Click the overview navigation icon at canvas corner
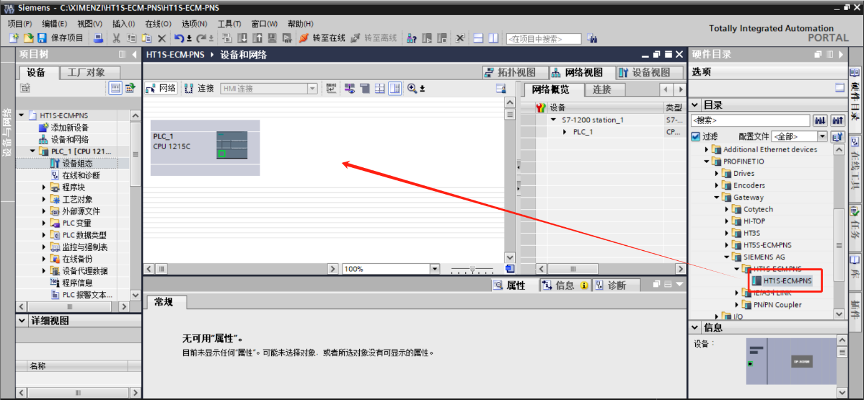The width and height of the screenshot is (868, 400). 510,268
